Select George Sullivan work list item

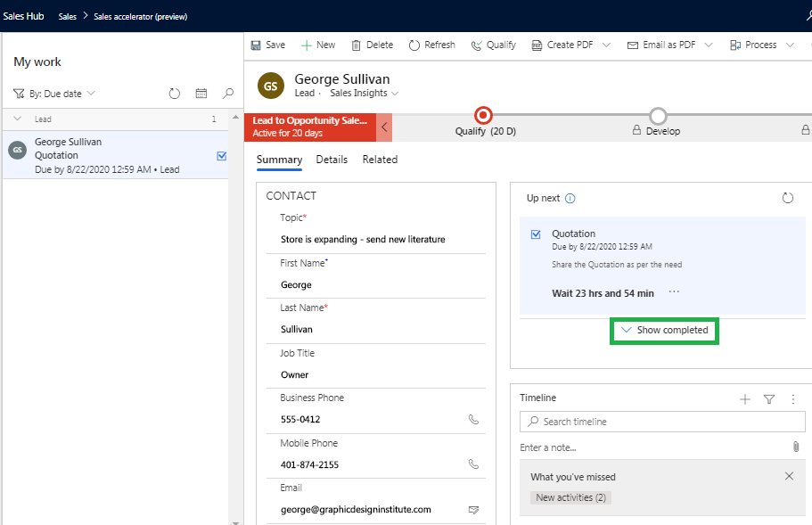(116, 155)
